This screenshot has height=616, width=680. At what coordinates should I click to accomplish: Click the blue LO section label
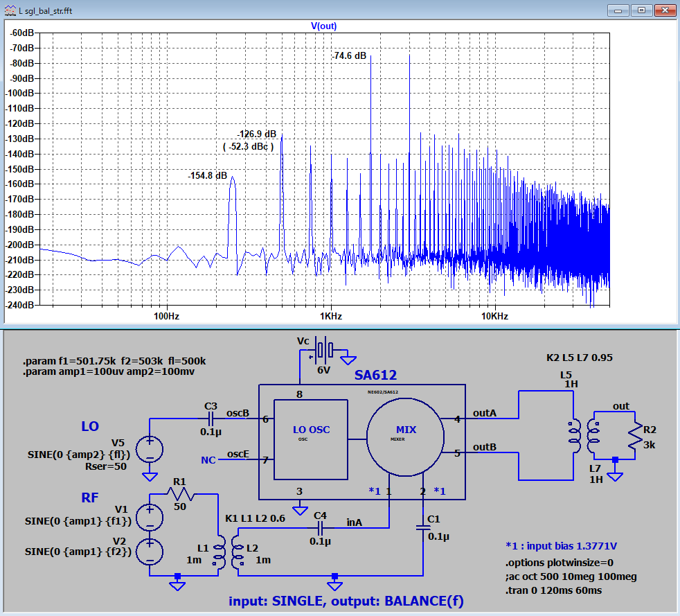click(x=90, y=426)
